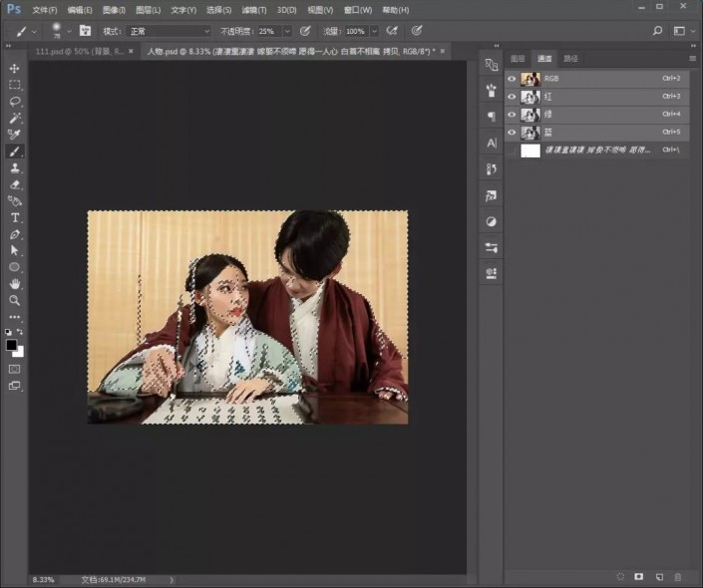
Task: Save selection as channel
Action: 639,577
